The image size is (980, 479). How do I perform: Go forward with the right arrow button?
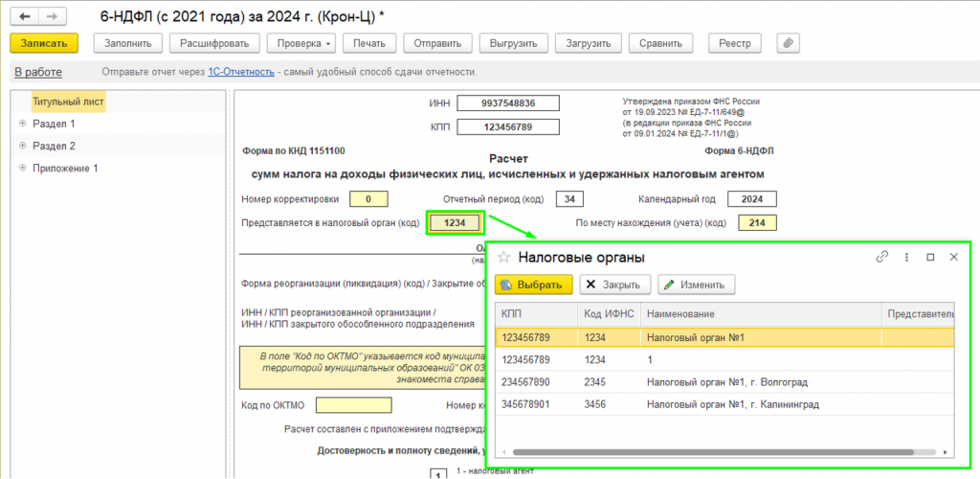pos(53,17)
